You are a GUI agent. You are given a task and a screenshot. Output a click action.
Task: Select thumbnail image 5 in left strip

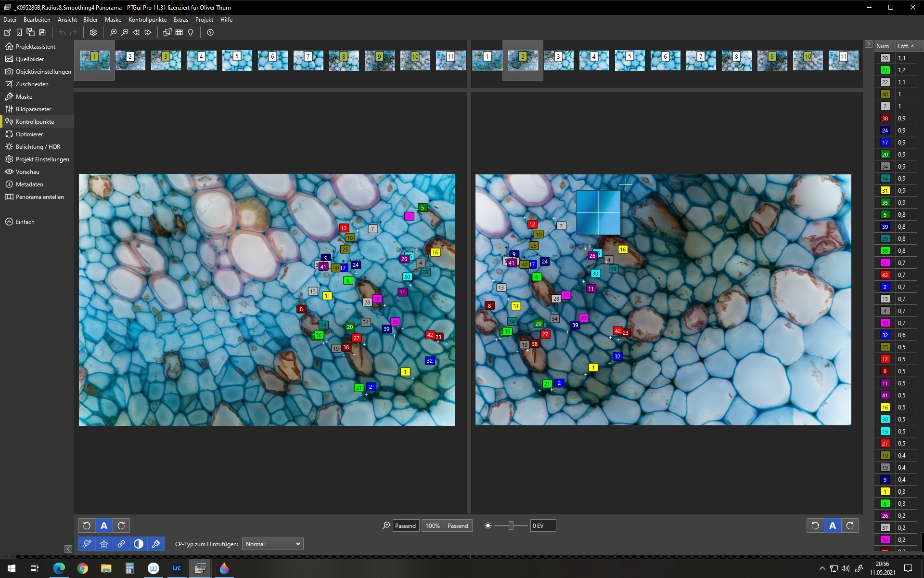click(237, 60)
